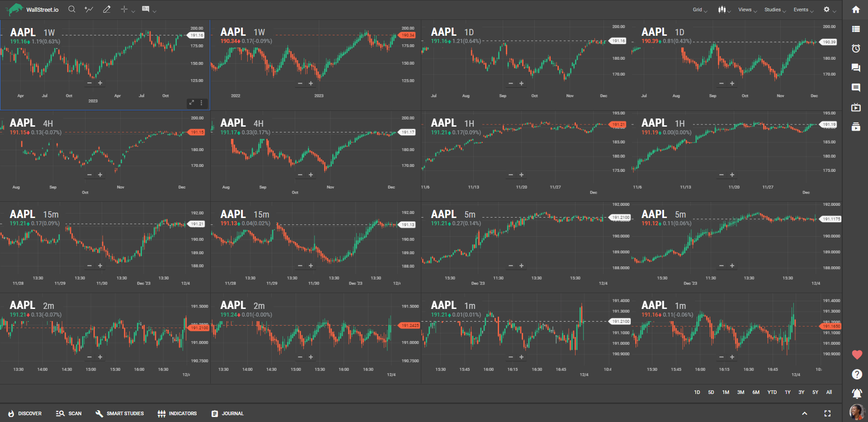
Task: Set time range to 3M
Action: pos(741,392)
